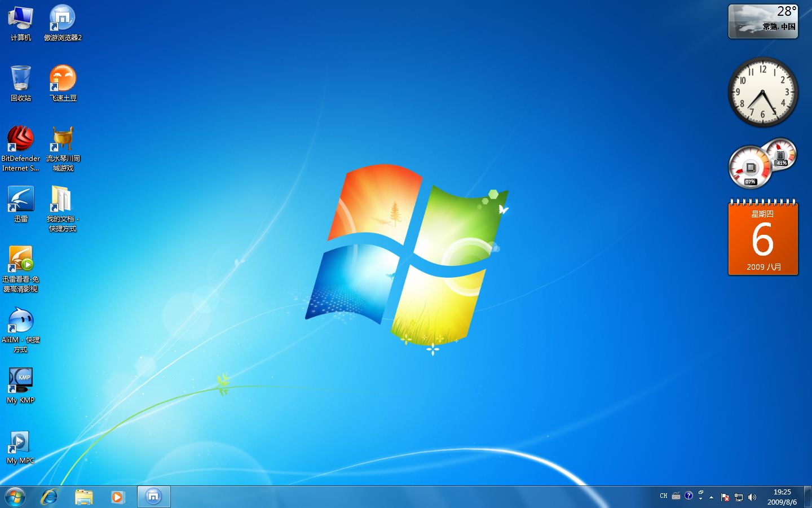Select the 傲游浏览器2 shortcut
This screenshot has height=508, width=812.
pyautogui.click(x=63, y=23)
